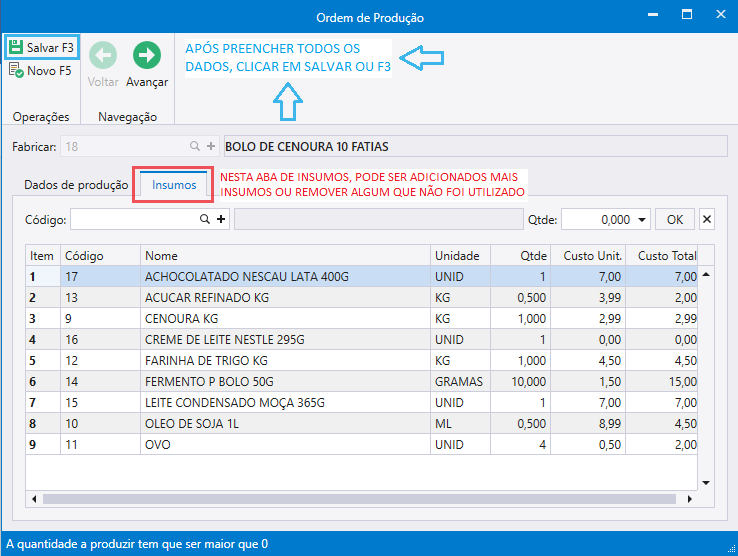The width and height of the screenshot is (738, 556).
Task: Click plus icon beside Código search
Action: [221, 219]
